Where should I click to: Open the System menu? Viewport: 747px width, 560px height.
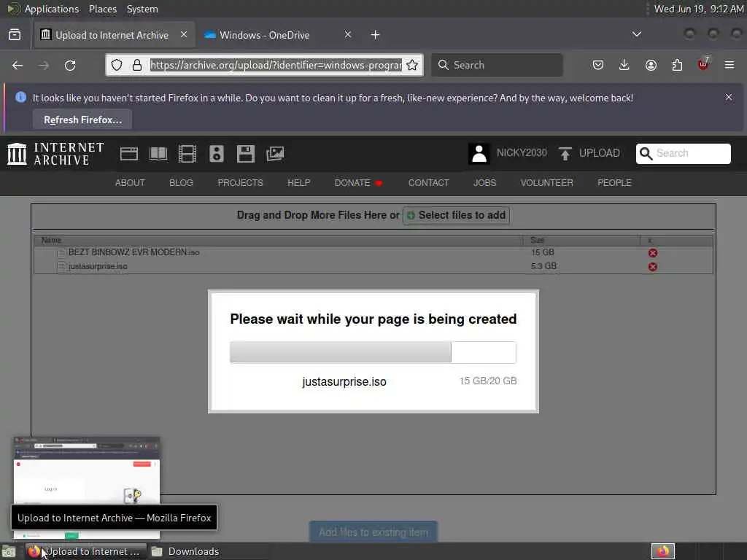pyautogui.click(x=142, y=9)
